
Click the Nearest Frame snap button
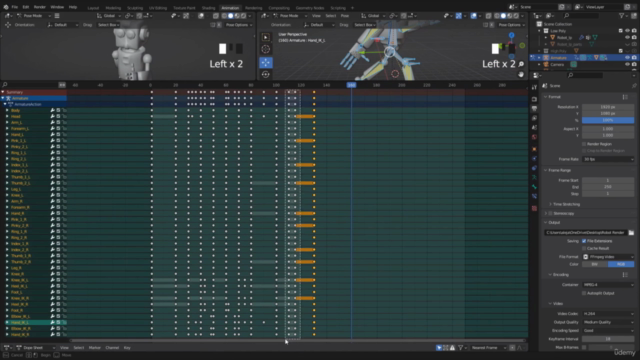click(x=488, y=347)
